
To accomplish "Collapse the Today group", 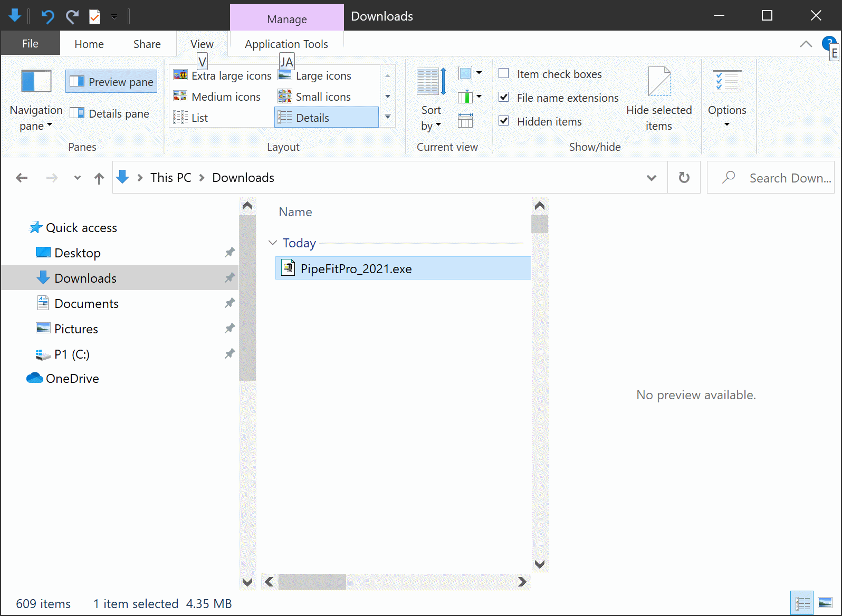I will click(273, 243).
